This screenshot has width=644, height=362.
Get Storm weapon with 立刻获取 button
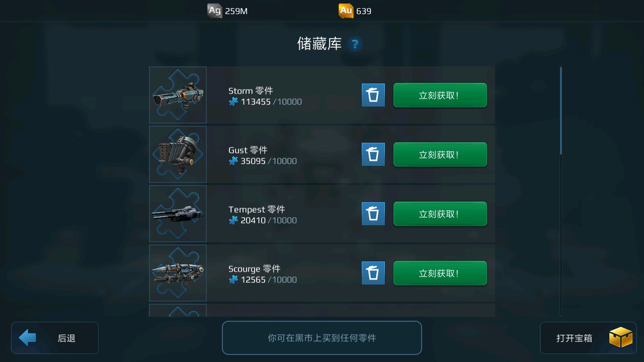(x=440, y=95)
